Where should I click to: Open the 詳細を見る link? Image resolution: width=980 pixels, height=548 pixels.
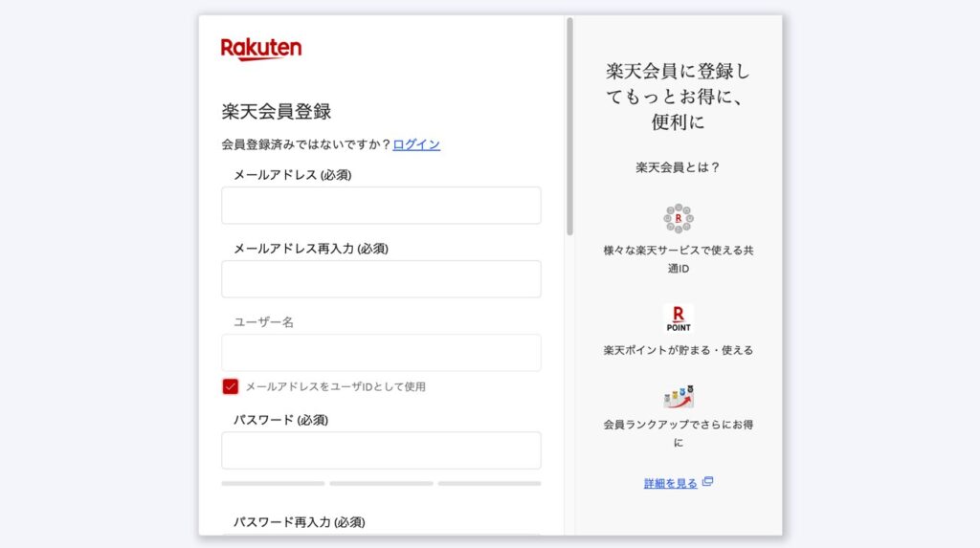[x=670, y=484]
